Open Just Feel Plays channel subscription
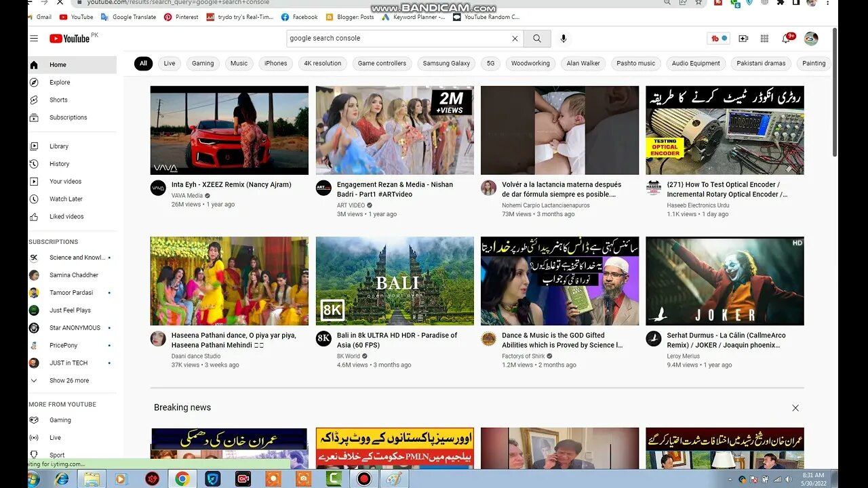Viewport: 868px width, 488px height. (72, 310)
